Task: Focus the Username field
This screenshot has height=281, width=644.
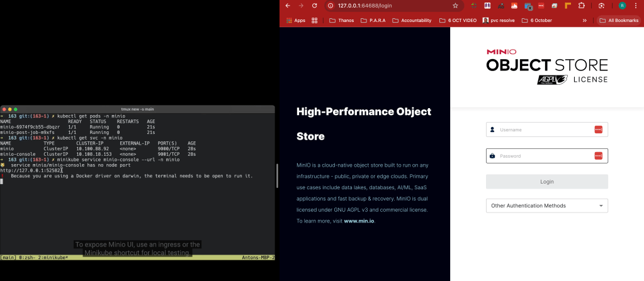Action: 546,129
